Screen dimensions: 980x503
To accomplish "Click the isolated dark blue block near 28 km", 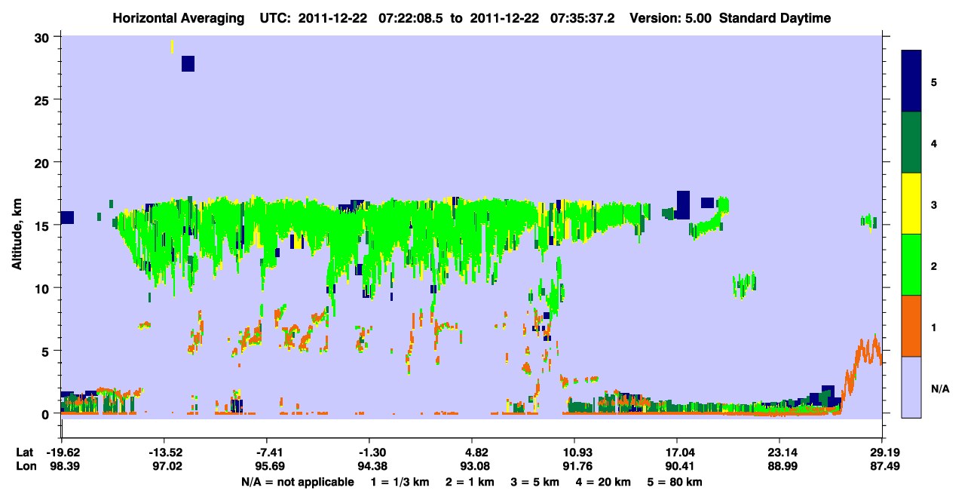I will tap(188, 63).
